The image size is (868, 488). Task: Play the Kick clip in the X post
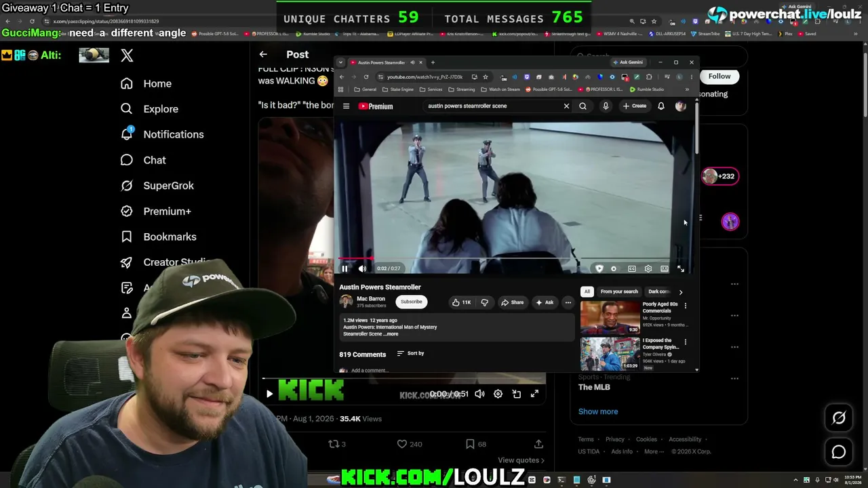coord(269,394)
